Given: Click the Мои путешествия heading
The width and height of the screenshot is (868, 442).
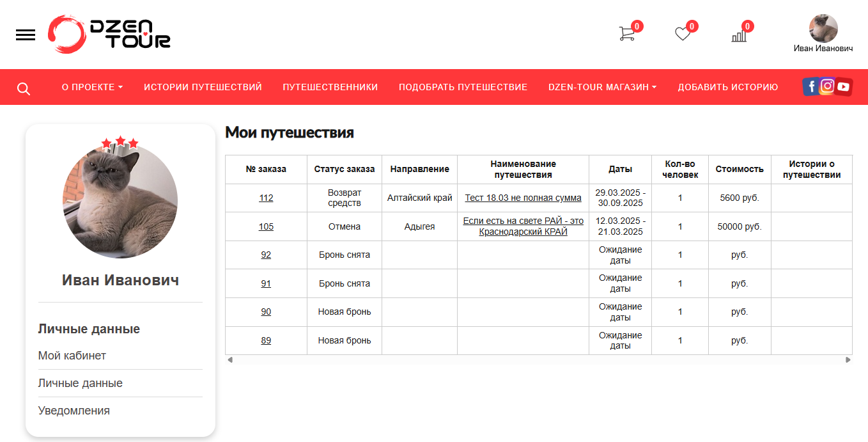Looking at the screenshot, I should [290, 133].
